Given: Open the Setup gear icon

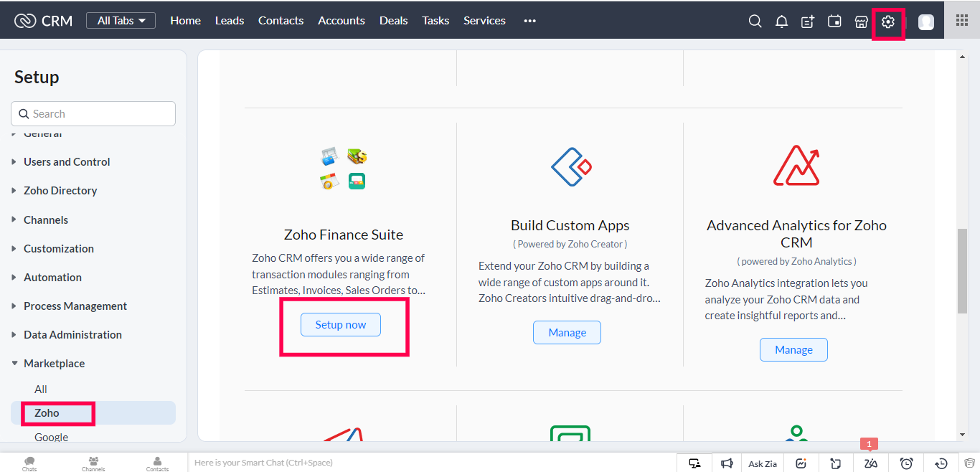Looking at the screenshot, I should click(888, 22).
